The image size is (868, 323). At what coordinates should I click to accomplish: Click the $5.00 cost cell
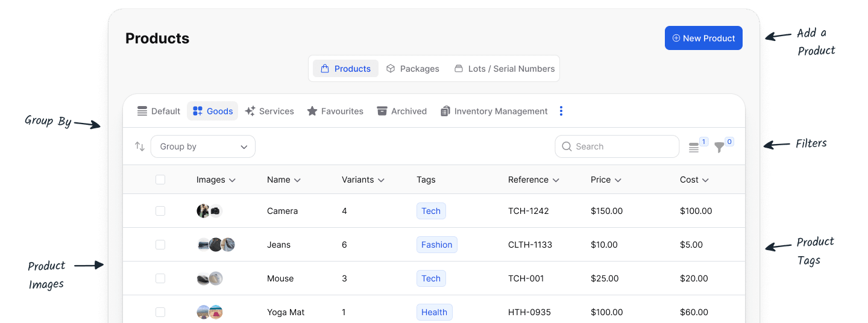tap(691, 245)
